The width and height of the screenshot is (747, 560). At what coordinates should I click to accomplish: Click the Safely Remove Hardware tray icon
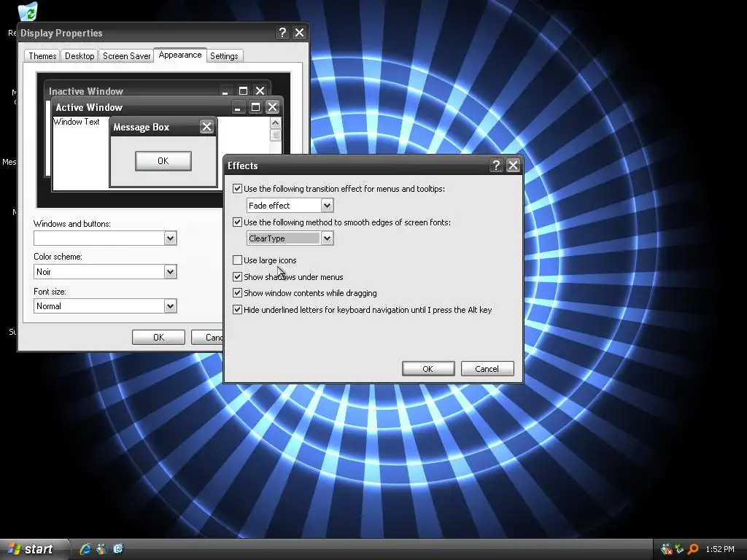(x=679, y=549)
